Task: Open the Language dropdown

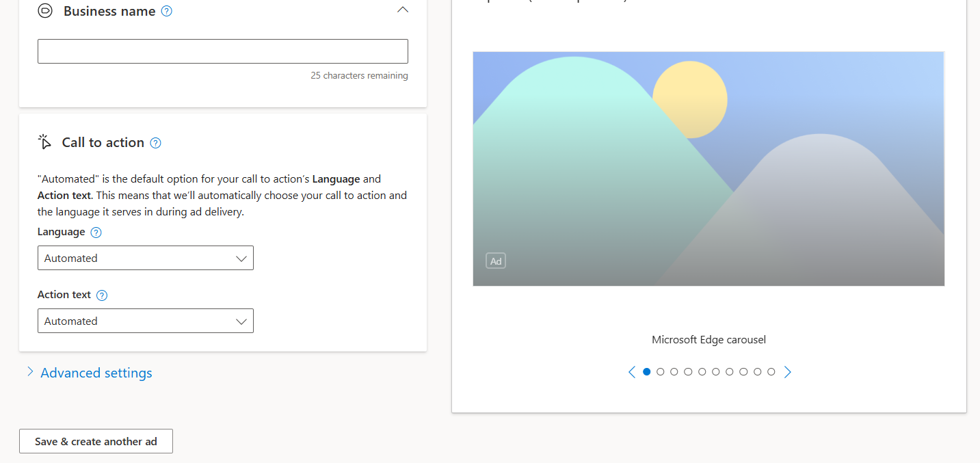Action: (x=146, y=258)
